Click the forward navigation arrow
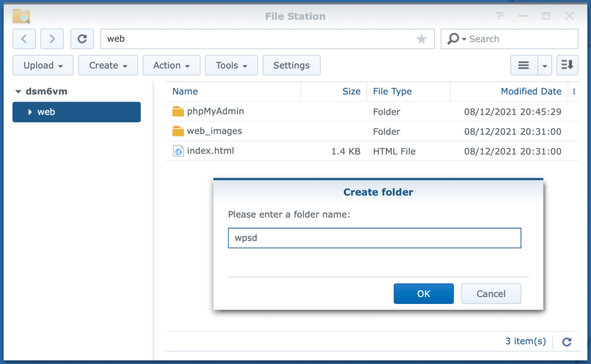 pyautogui.click(x=52, y=39)
